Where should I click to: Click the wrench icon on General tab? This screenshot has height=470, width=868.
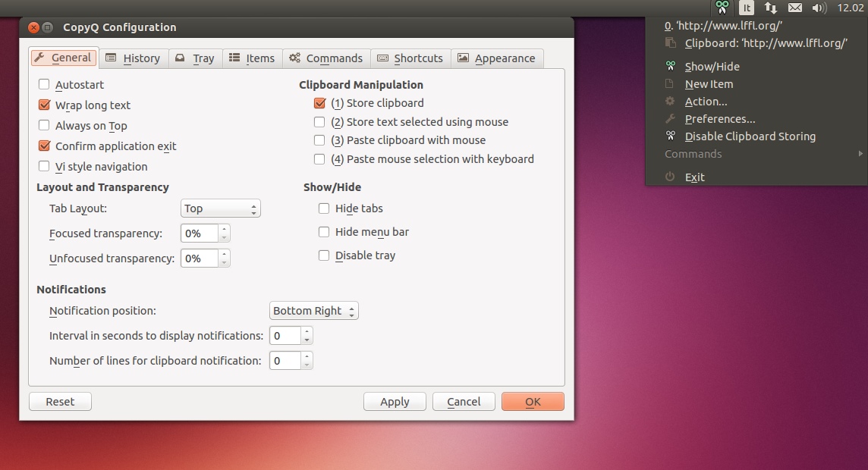tap(39, 58)
